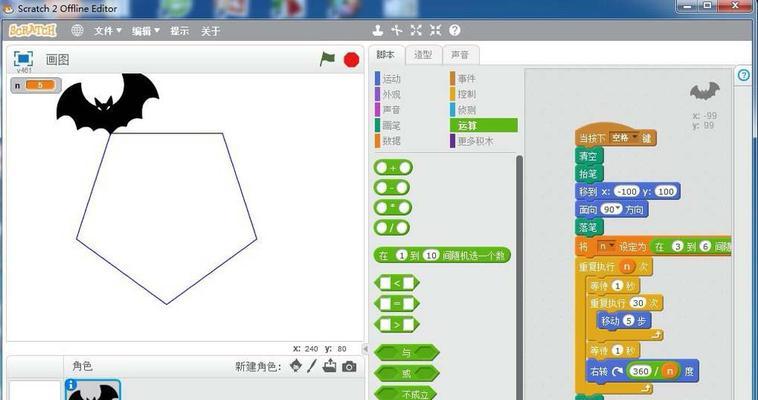Screen dimensions: 758x400
Task: Click the red stop button
Action: tap(351, 60)
